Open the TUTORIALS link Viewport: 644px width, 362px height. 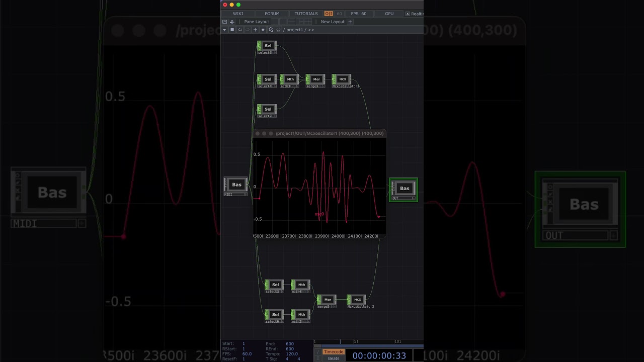click(306, 14)
